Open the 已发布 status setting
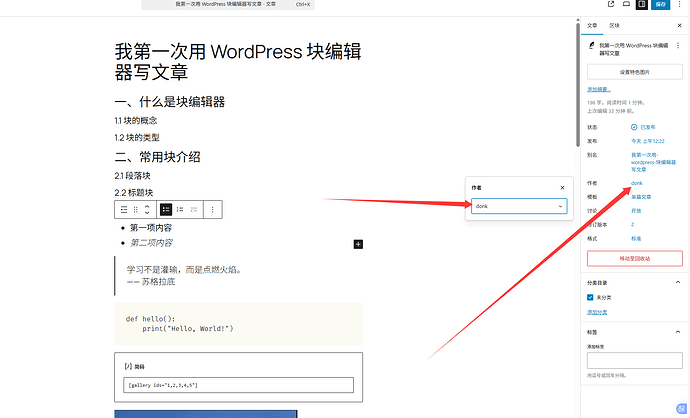Image resolution: width=690 pixels, height=418 pixels. tap(643, 127)
